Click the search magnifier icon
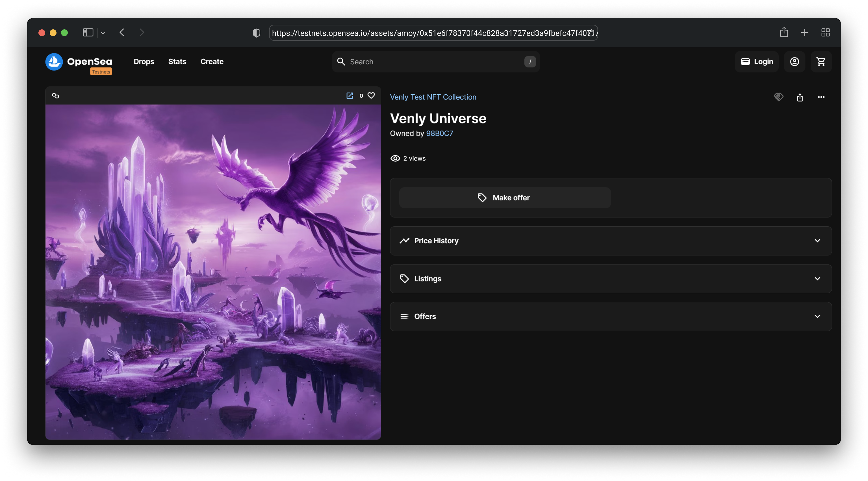 [341, 62]
